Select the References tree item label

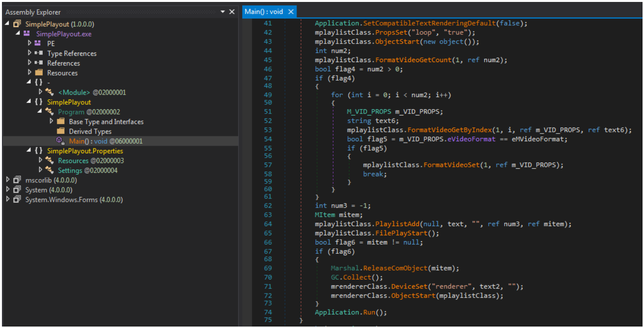pyautogui.click(x=64, y=63)
